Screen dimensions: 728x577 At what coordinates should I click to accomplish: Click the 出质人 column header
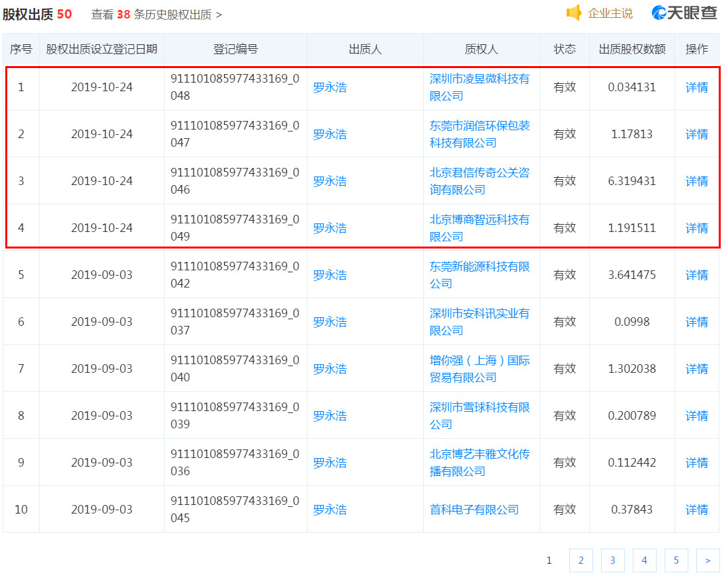pos(365,49)
